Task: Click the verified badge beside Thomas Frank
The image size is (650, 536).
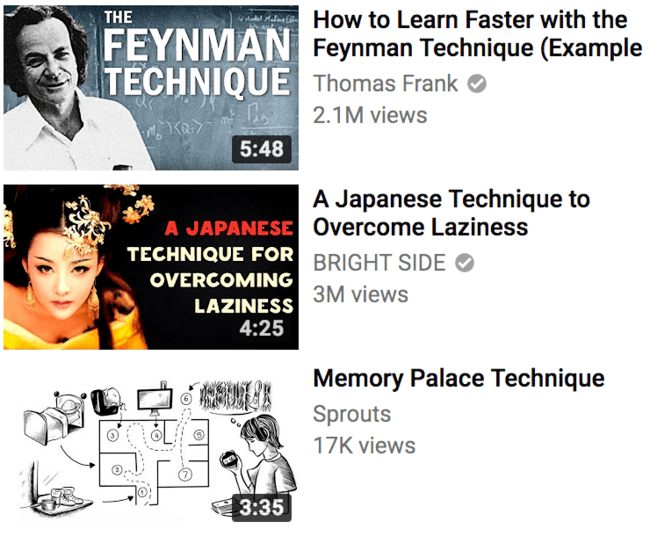Action: (477, 84)
